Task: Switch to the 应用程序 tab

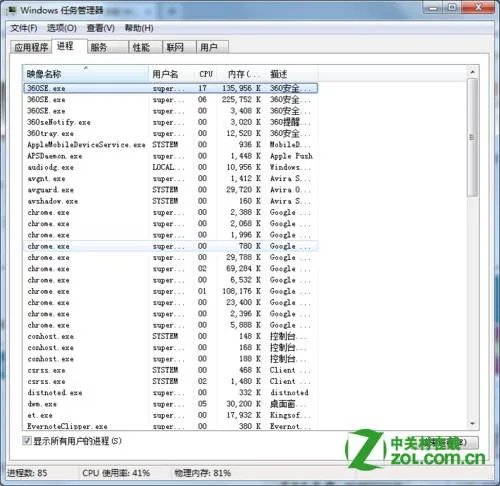Action: (31, 47)
